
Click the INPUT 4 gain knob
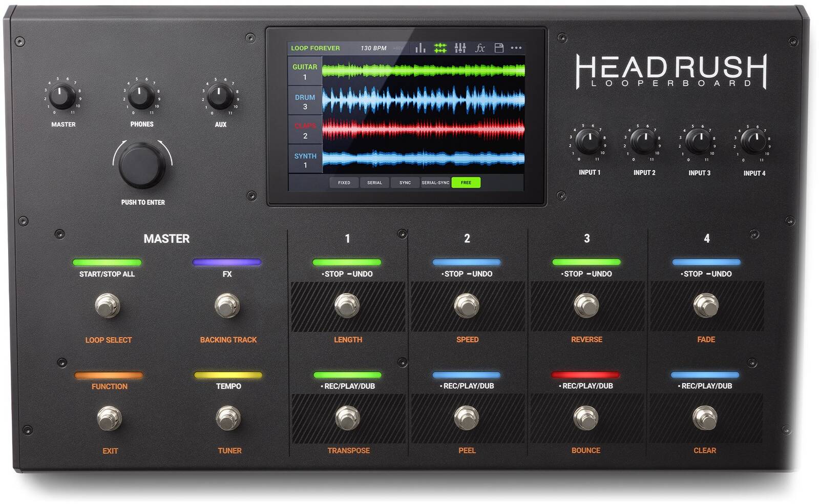pyautogui.click(x=753, y=141)
